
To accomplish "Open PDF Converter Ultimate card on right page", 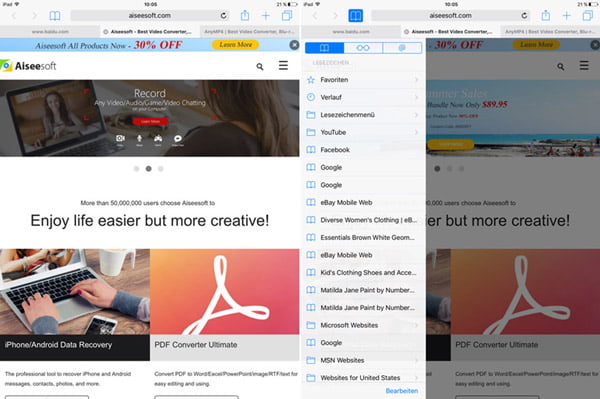I will [525, 305].
